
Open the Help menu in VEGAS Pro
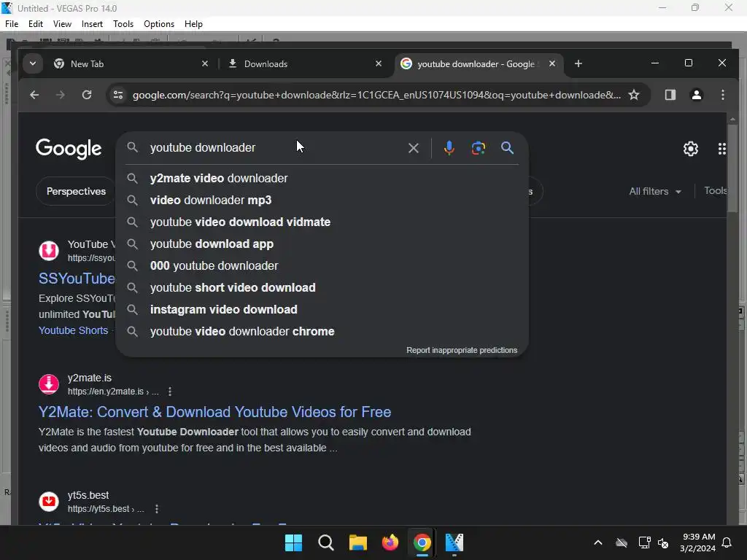tap(193, 24)
